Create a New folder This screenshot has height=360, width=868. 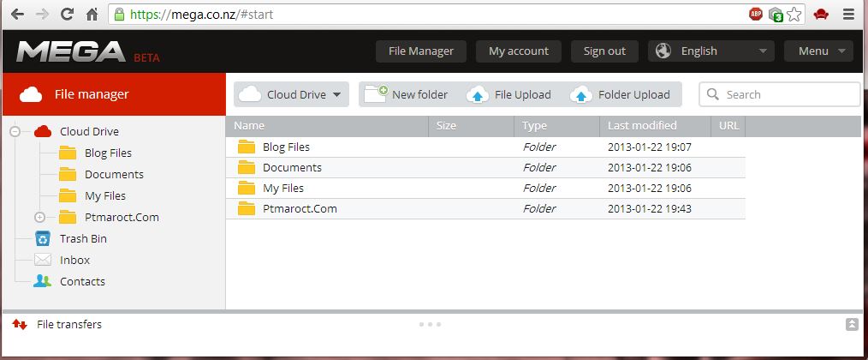coord(406,94)
